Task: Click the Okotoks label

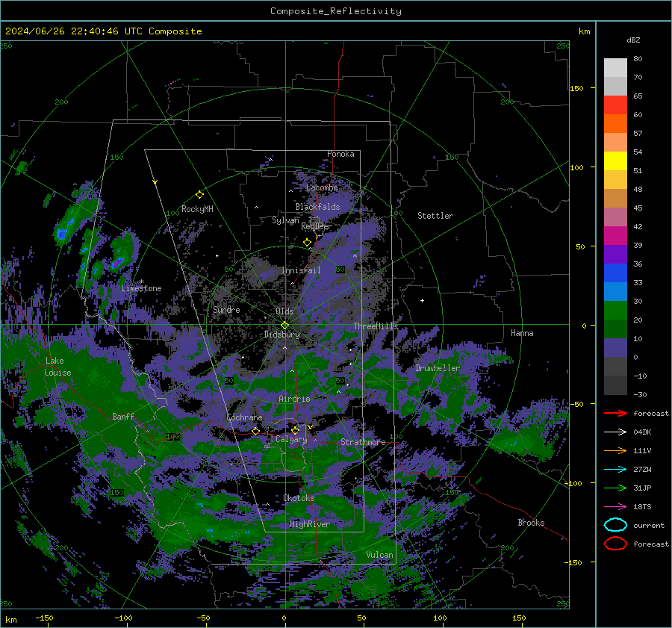Action: pyautogui.click(x=299, y=498)
